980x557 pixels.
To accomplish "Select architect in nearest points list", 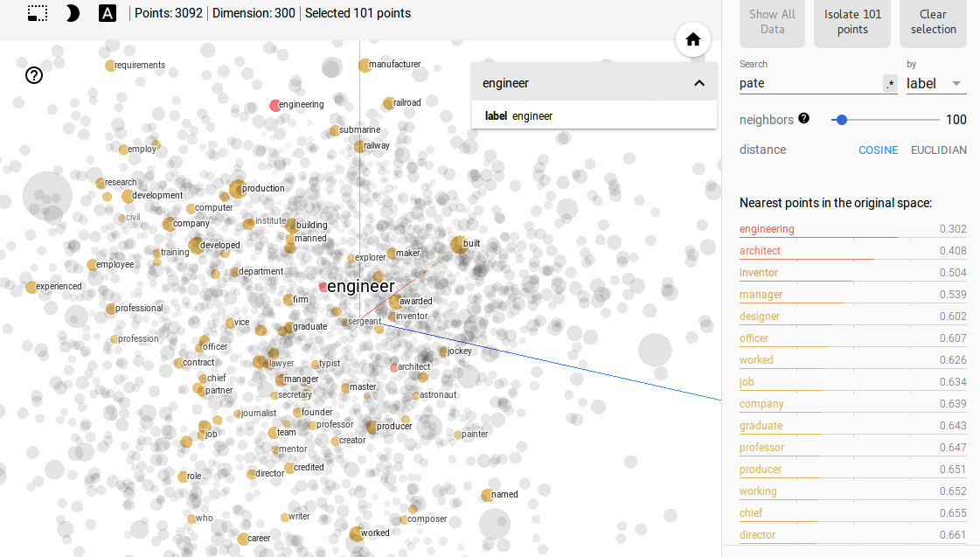I will coord(852,251).
